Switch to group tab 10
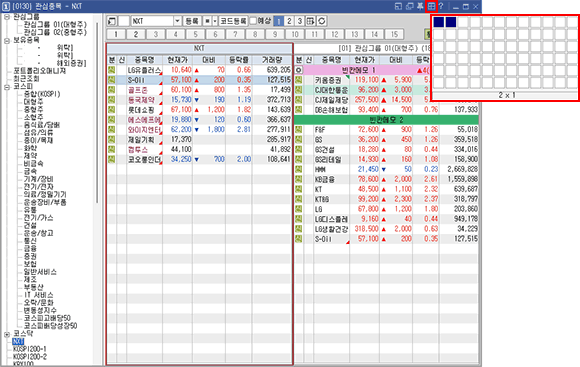 [x=295, y=34]
